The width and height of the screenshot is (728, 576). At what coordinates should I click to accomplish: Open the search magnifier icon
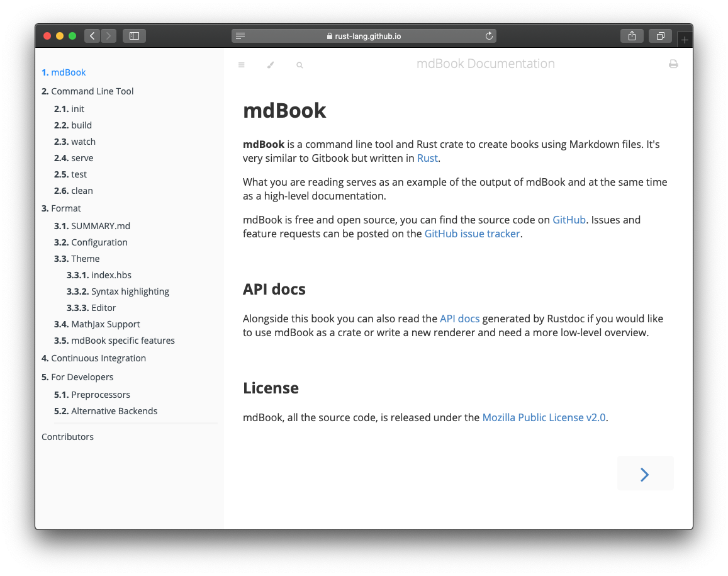click(x=300, y=65)
